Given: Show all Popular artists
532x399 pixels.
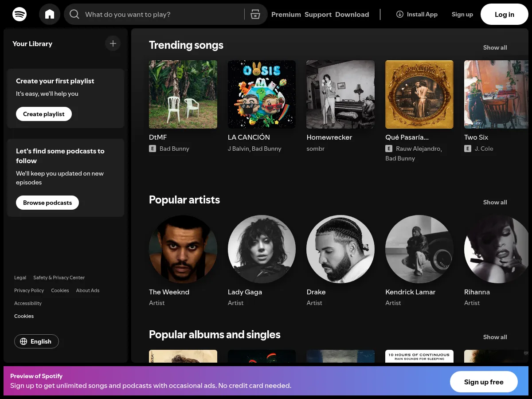Looking at the screenshot, I should [495, 202].
